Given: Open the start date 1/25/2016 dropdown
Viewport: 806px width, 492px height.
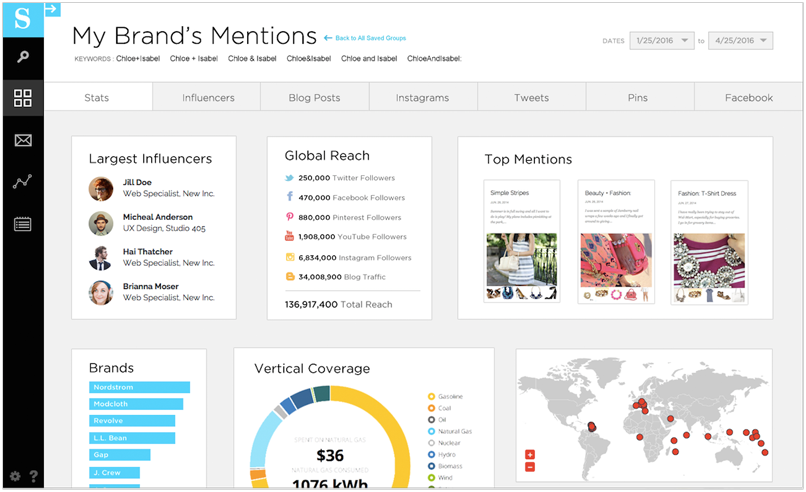Looking at the screenshot, I should pos(662,41).
